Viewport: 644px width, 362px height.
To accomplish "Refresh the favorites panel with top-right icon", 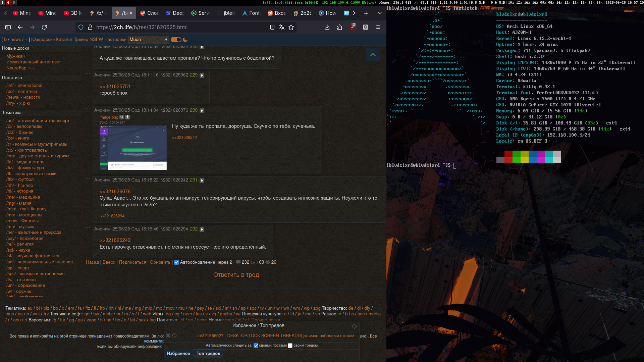I will [x=355, y=326].
